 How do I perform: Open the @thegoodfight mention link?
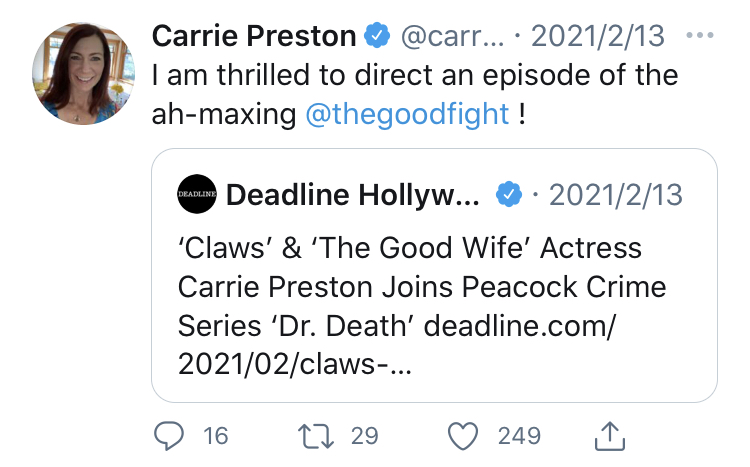click(x=407, y=114)
